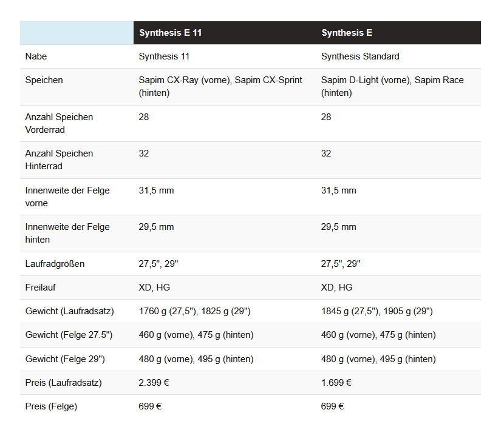Screen dimensions: 504x444
Task: Select Anzahl Speichen Vorderrad label
Action: (59, 123)
